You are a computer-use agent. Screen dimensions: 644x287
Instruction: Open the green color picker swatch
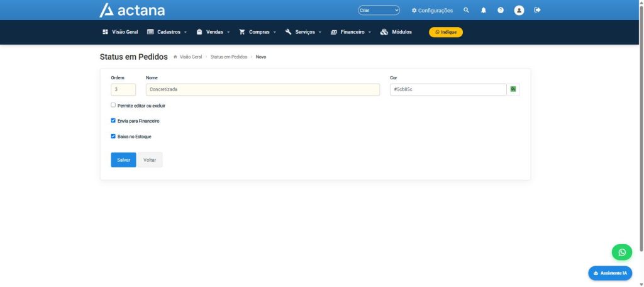(513, 89)
